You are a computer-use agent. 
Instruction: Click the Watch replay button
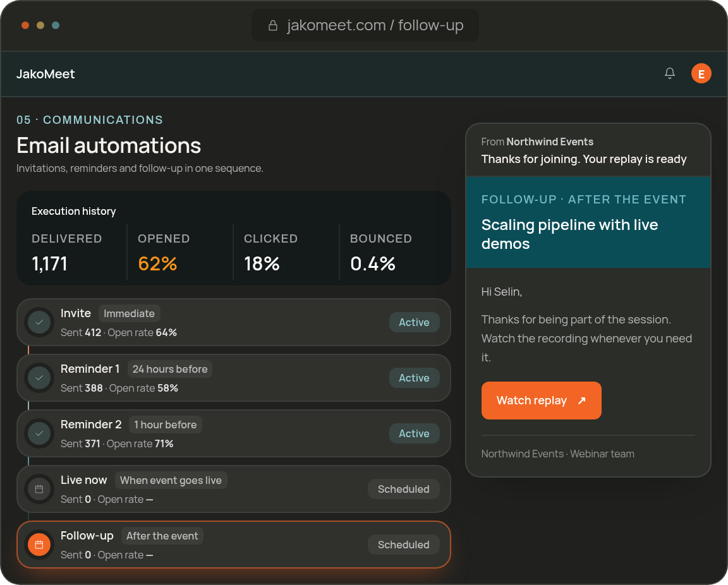click(542, 401)
